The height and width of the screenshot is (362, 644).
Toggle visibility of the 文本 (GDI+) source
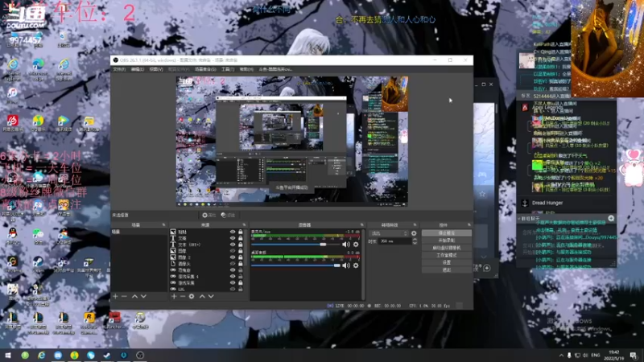233,245
